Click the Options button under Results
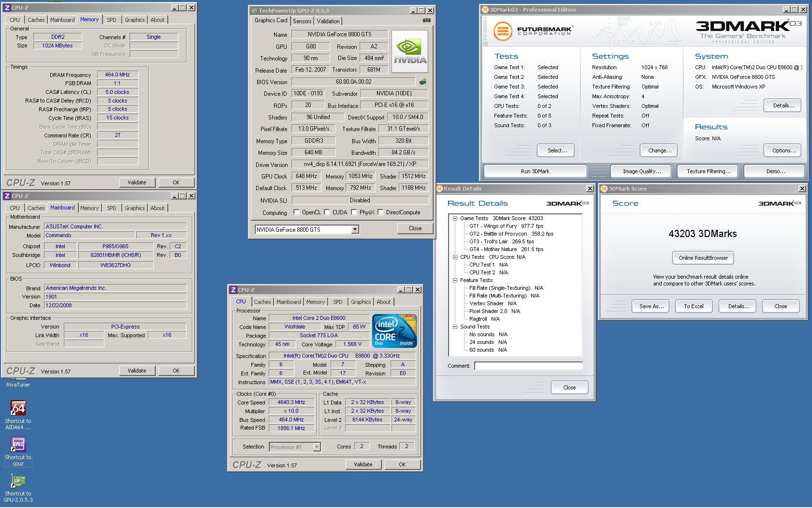Screen dimensions: 812x508 point(783,150)
